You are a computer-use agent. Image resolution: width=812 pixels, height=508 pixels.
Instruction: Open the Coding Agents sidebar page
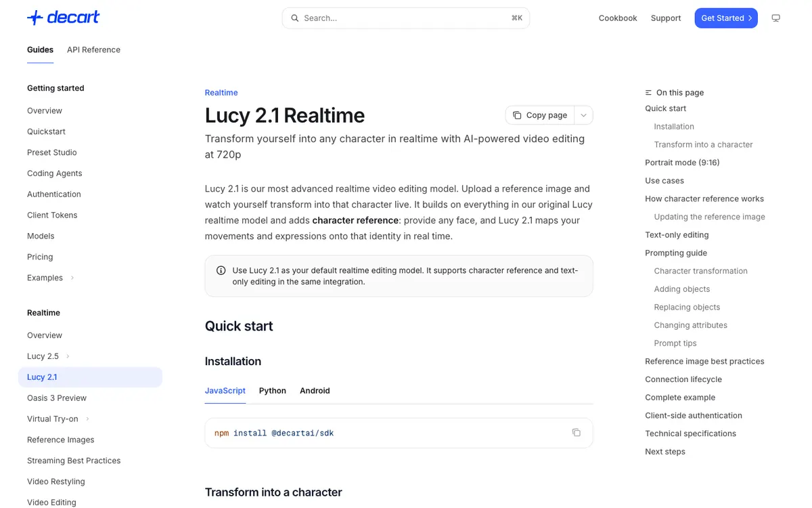(x=55, y=173)
